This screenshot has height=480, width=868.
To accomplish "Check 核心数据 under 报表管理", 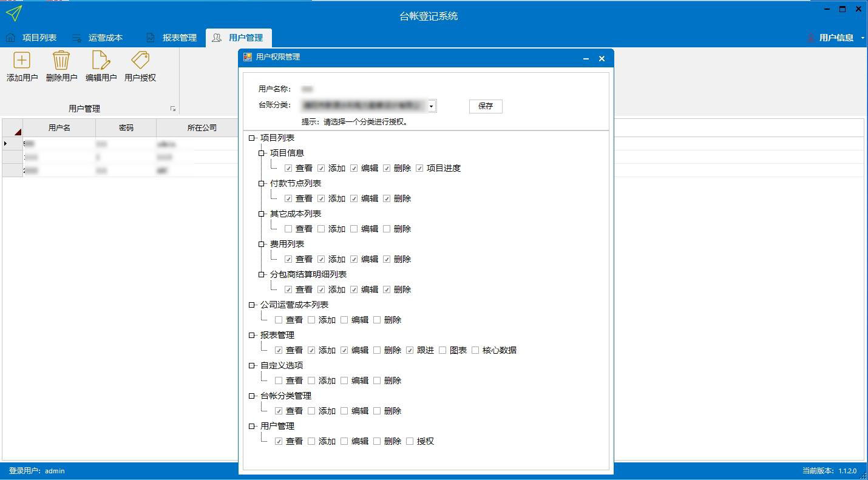I will click(x=475, y=350).
